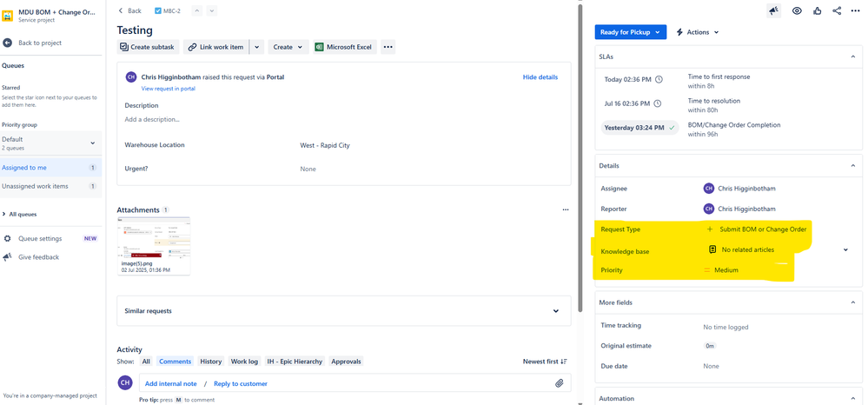
Task: Switch to the History tab
Action: [211, 362]
